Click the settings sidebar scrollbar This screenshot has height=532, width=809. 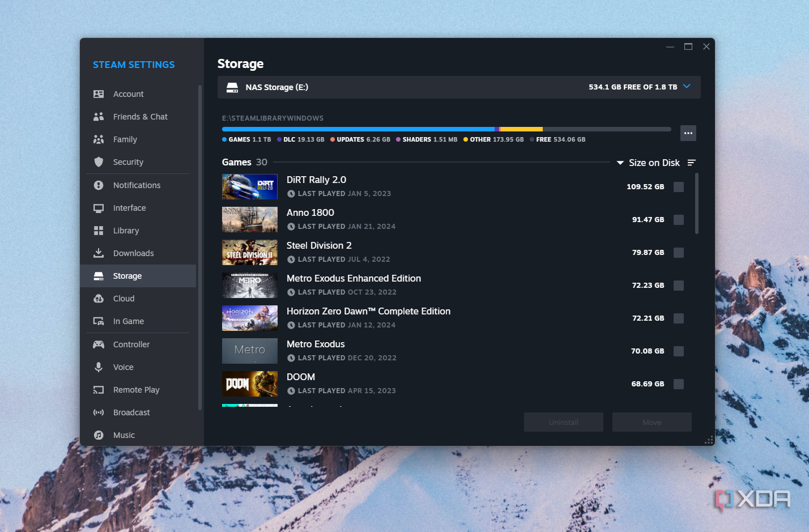tap(200, 247)
